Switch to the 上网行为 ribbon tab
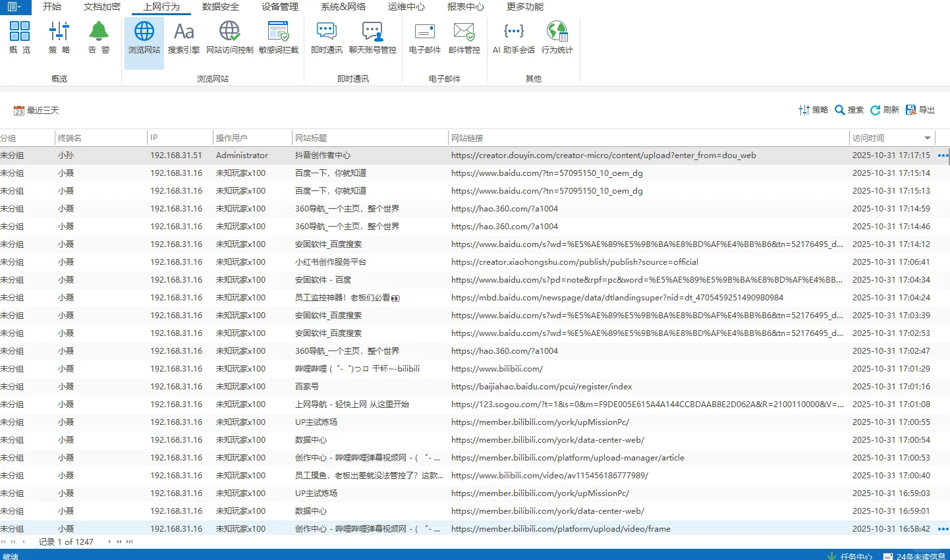This screenshot has height=560, width=950. pos(161,7)
